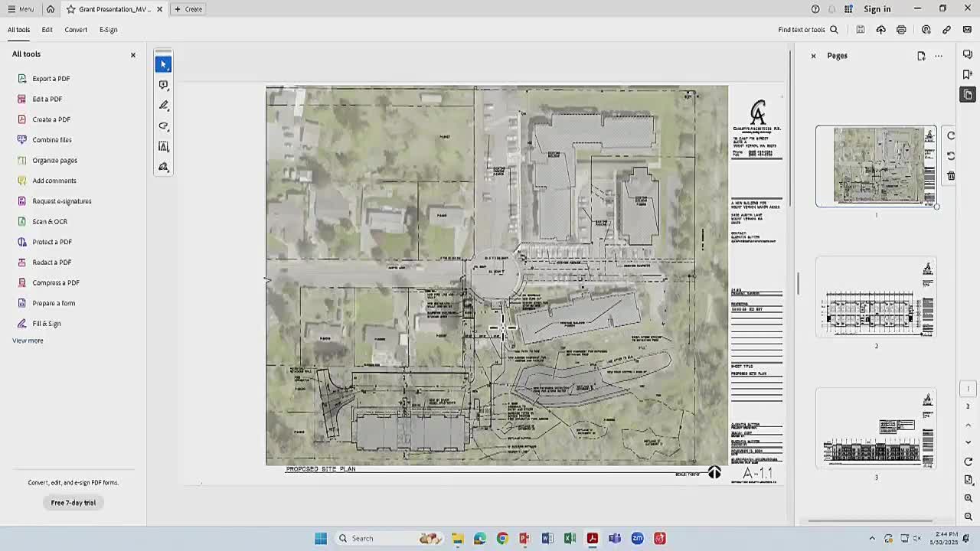The height and width of the screenshot is (551, 980).
Task: Zoom in on the document
Action: coord(968,498)
